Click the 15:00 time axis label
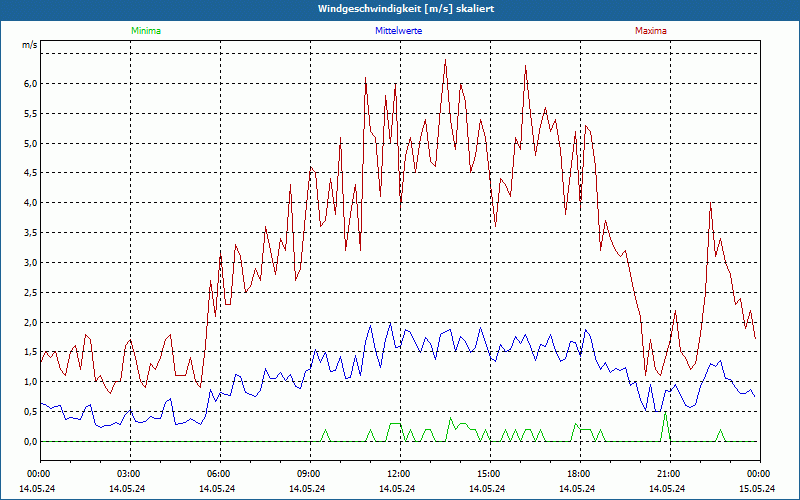The image size is (800, 500). [x=490, y=474]
